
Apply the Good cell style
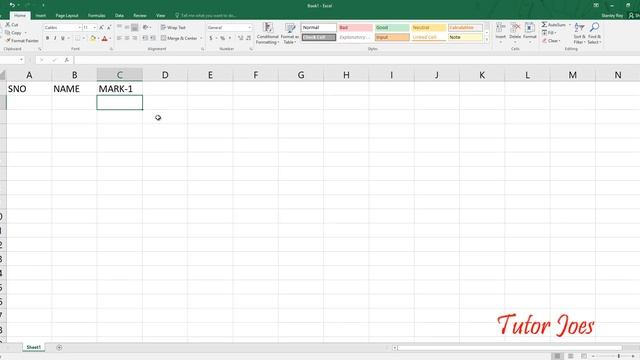click(392, 27)
